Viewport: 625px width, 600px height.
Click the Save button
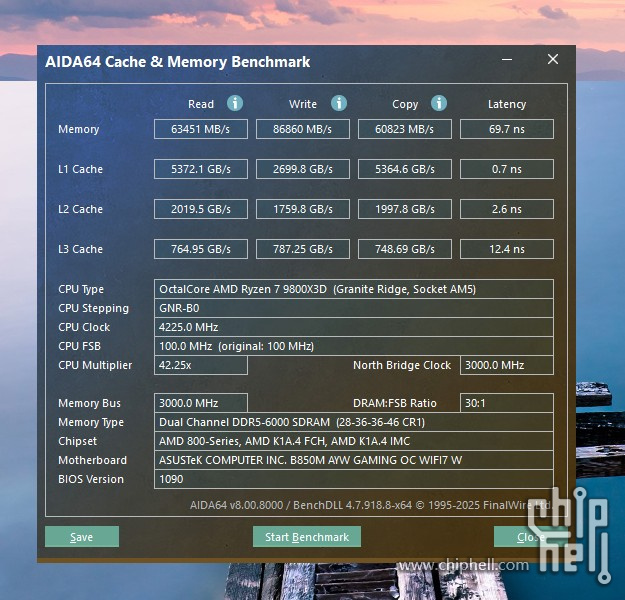click(x=82, y=537)
